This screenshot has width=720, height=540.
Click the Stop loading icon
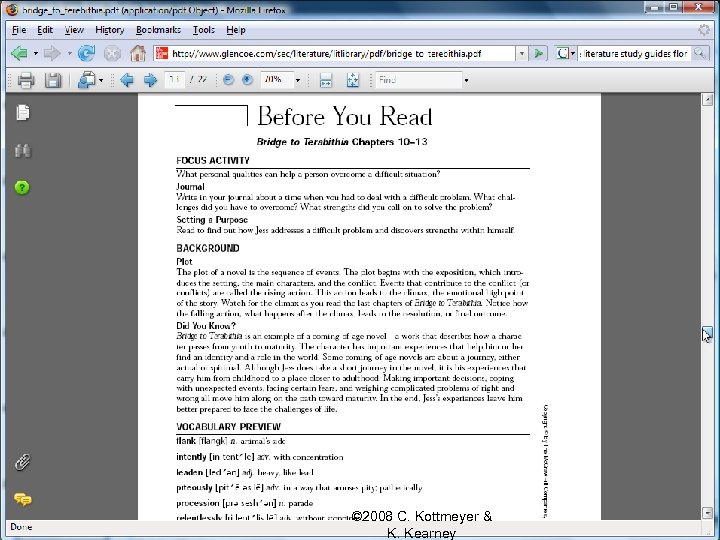[112, 54]
